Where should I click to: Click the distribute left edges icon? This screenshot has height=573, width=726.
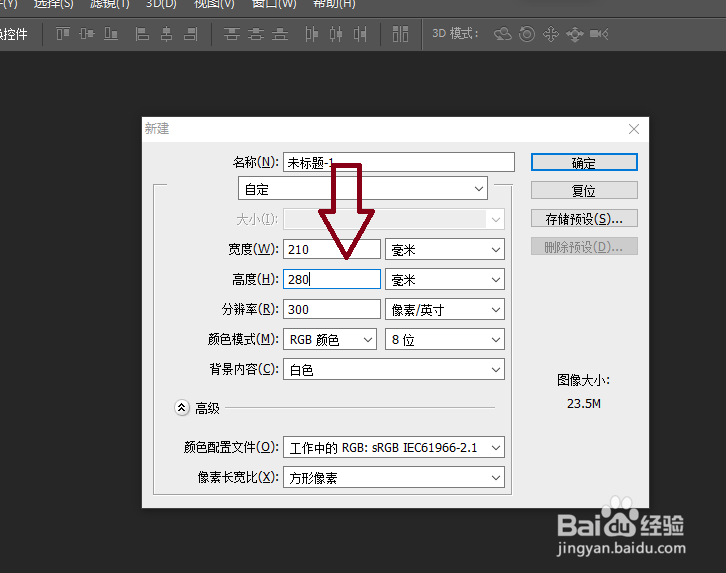click(x=312, y=34)
